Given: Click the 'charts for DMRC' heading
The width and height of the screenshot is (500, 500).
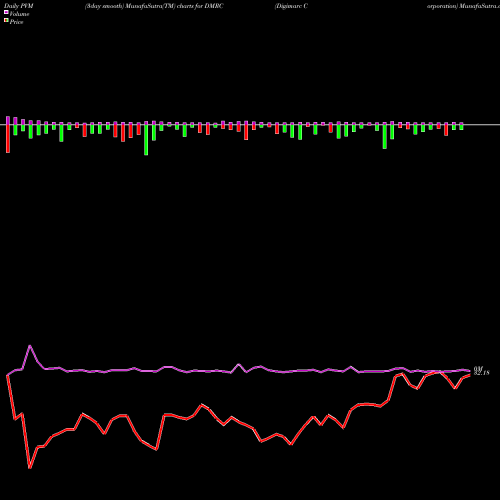Looking at the screenshot, I should [200, 6].
